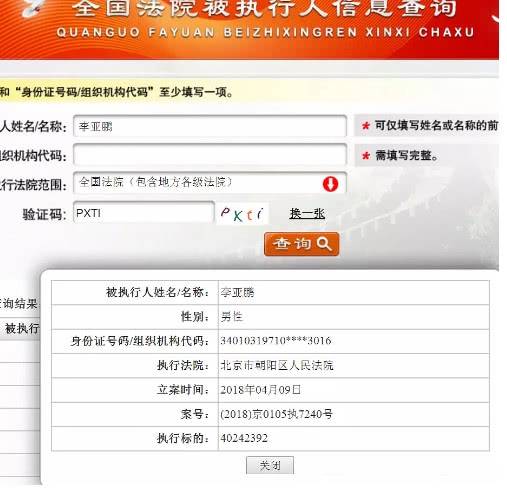Viewport: 507px width, 502px height.
Task: Click the 换一张 captcha refresh link
Action: coord(307,213)
